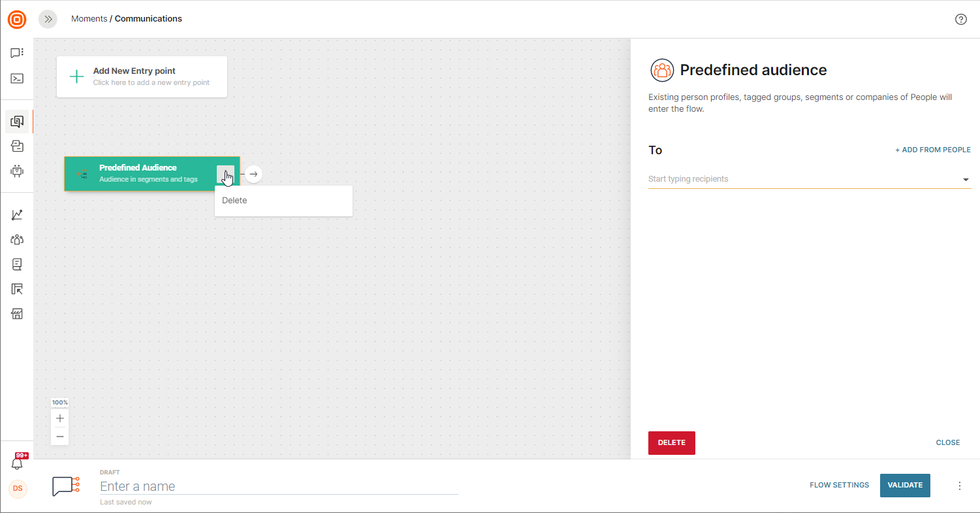Click Add From People link

click(932, 150)
